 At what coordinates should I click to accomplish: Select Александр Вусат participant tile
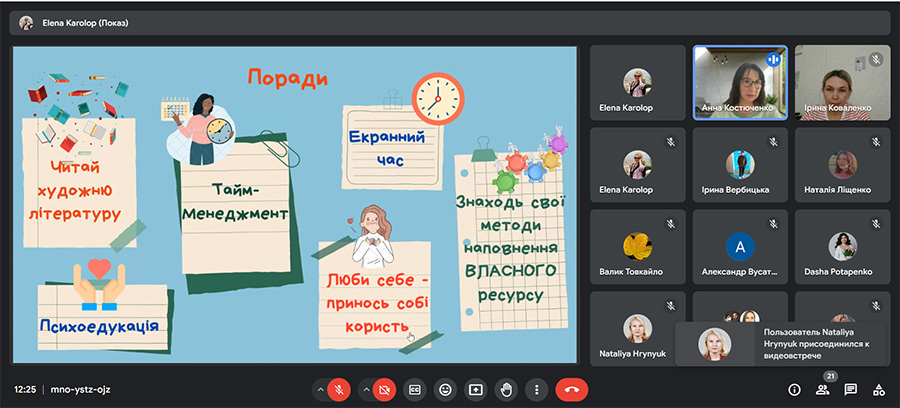[740, 247]
